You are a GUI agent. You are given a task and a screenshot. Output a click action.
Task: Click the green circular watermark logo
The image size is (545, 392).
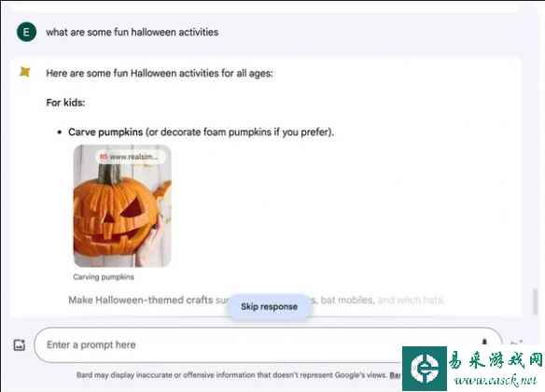(425, 369)
